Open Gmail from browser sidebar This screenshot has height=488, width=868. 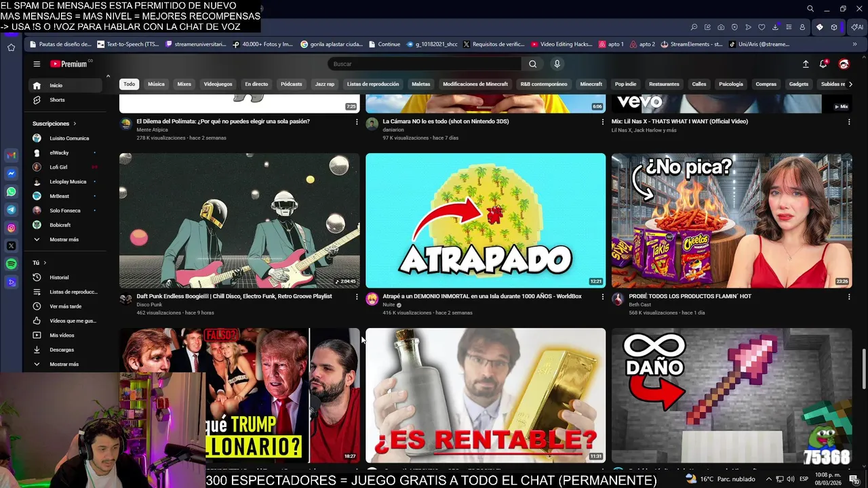(x=12, y=156)
